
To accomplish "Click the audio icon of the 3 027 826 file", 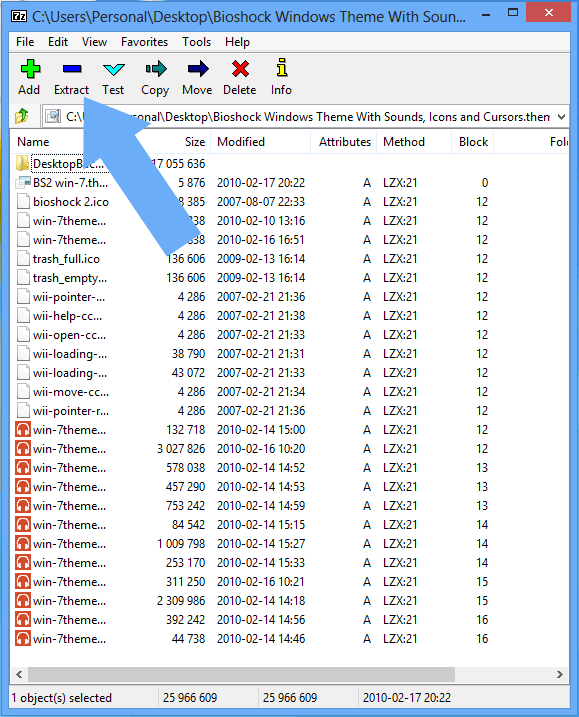I will 23,449.
